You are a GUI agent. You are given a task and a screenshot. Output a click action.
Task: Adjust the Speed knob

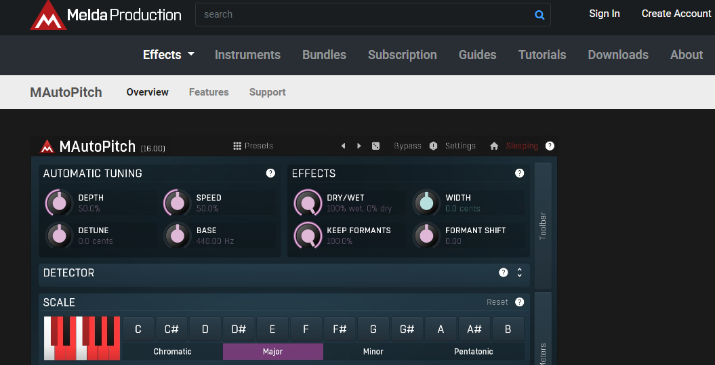[x=177, y=203]
